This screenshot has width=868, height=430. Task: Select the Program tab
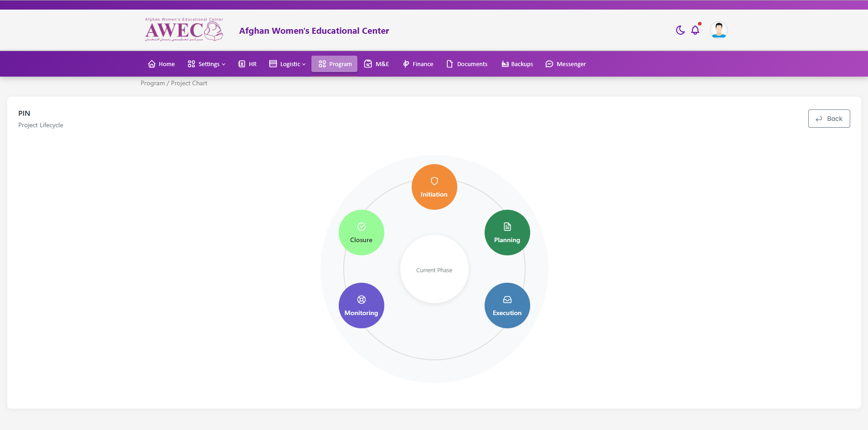tap(335, 64)
